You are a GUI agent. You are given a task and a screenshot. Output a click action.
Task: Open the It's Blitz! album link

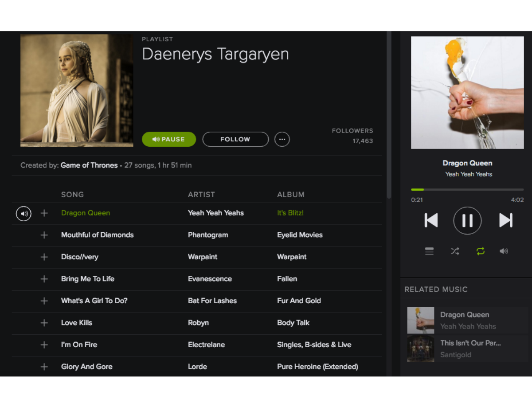[290, 213]
